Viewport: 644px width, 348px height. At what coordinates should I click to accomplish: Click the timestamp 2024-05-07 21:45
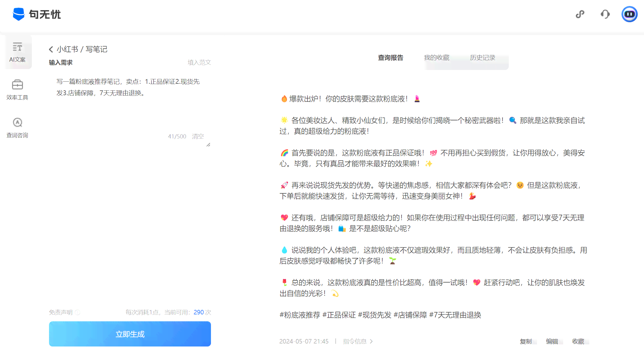click(304, 341)
